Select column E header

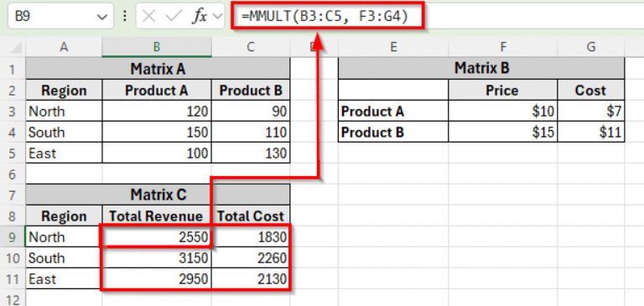(393, 48)
